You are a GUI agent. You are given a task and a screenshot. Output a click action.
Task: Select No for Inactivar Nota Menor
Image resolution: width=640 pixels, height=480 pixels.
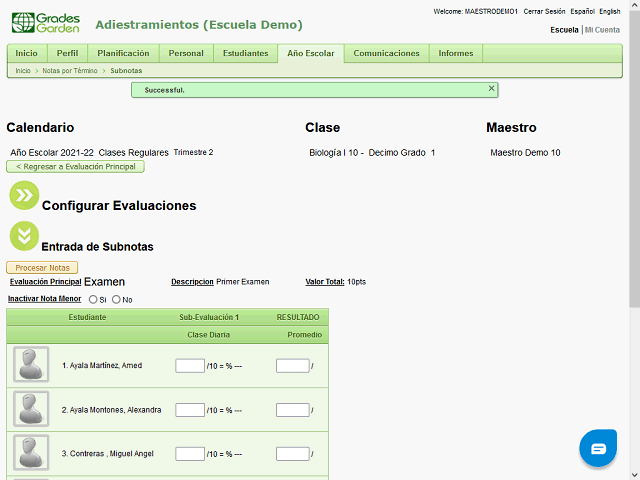pyautogui.click(x=116, y=299)
